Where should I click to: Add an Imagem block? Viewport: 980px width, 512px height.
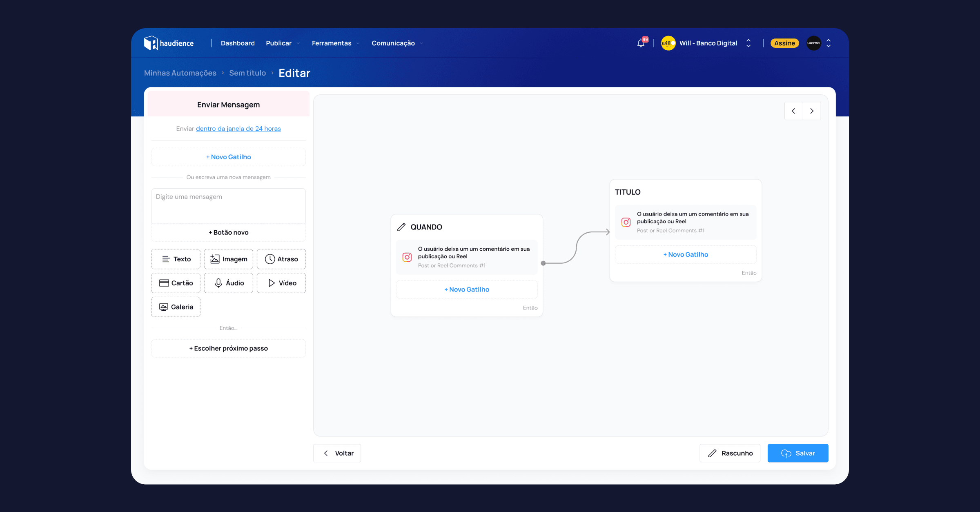(x=229, y=259)
